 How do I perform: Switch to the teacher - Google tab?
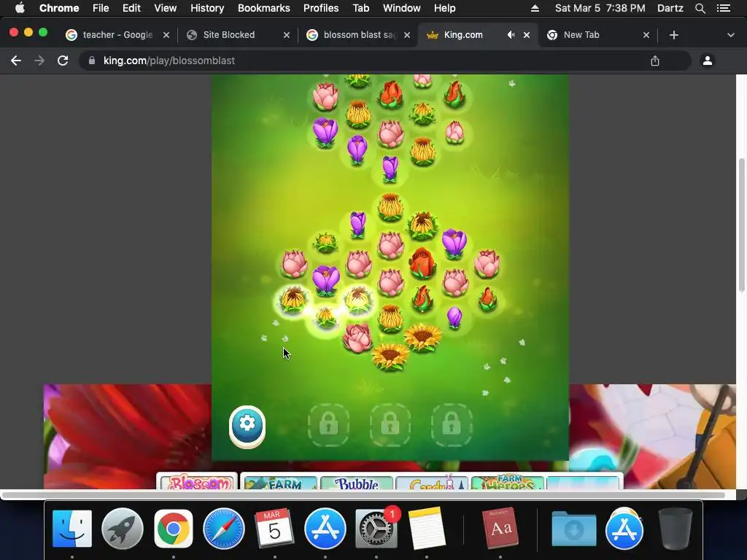[117, 35]
